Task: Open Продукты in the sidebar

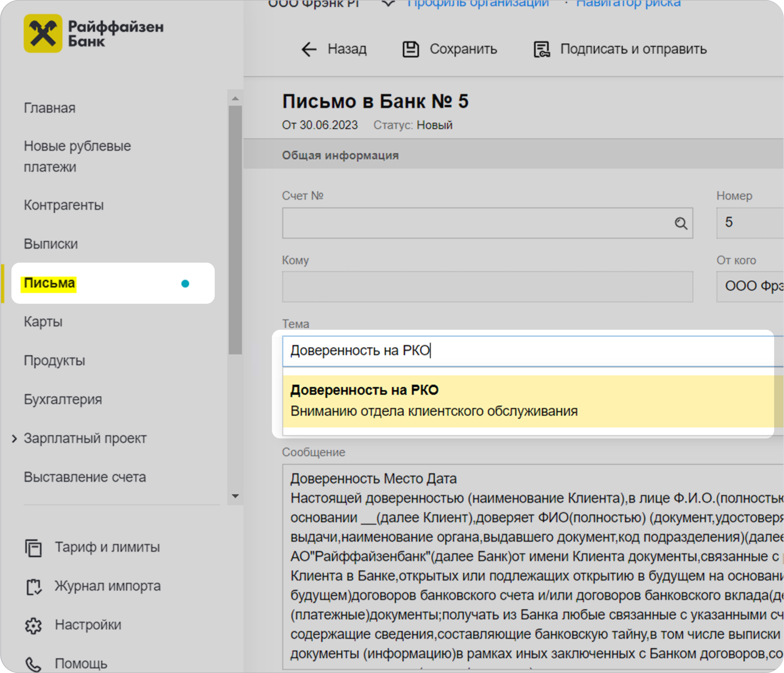Action: 55,361
